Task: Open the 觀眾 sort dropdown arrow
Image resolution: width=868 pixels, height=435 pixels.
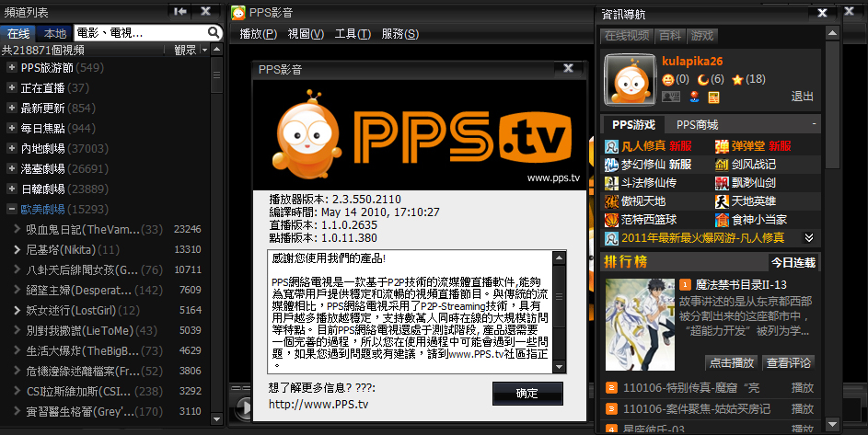Action: click(205, 50)
